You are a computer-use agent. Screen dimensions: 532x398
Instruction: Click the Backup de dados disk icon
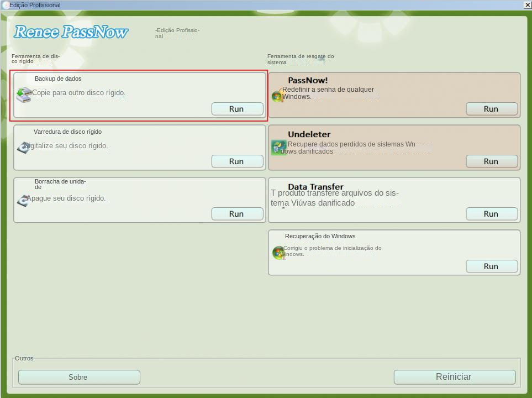[23, 95]
